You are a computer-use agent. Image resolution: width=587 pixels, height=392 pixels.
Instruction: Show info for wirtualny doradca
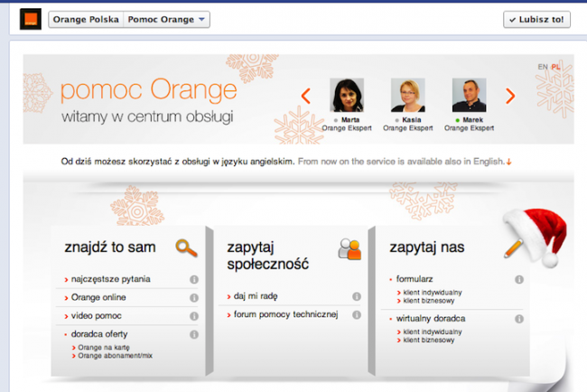(x=519, y=319)
